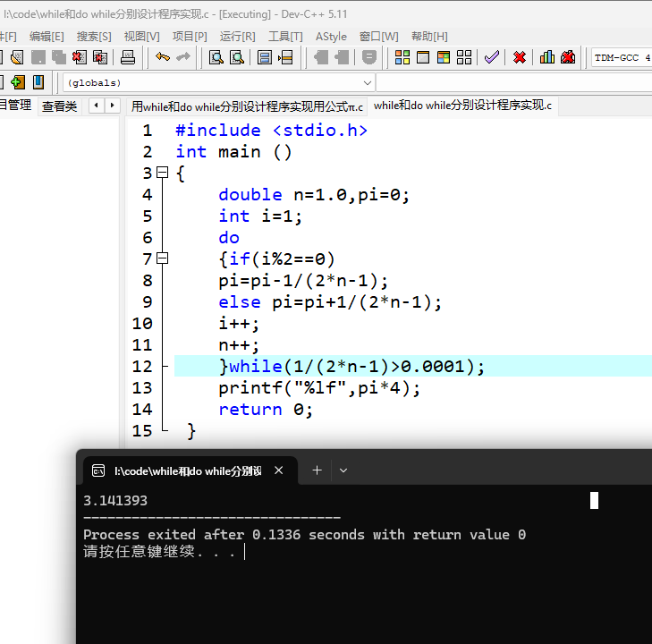Open the terminal tab dropdown chevron
The width and height of the screenshot is (652, 644).
tap(343, 470)
